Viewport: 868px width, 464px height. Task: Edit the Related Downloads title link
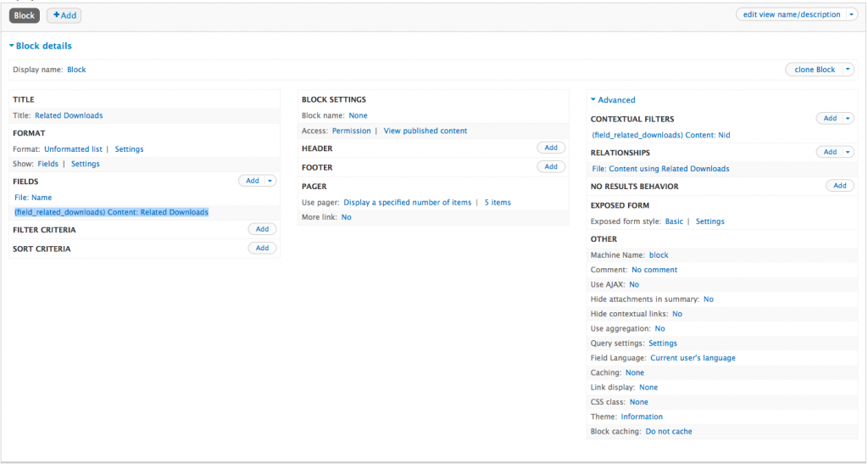tap(69, 115)
